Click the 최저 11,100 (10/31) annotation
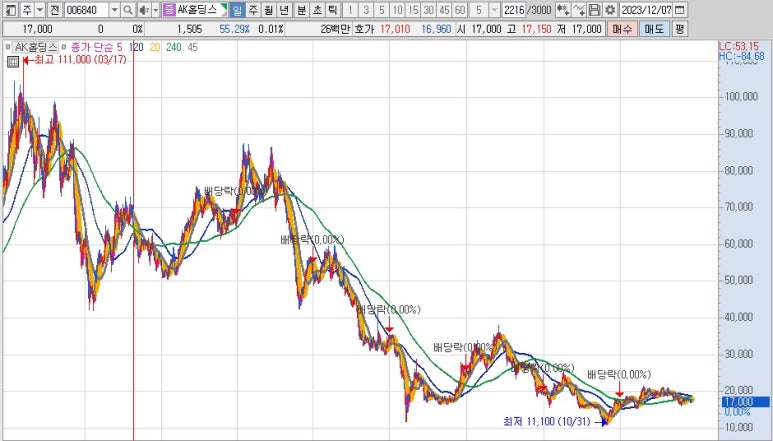The image size is (773, 441). (546, 422)
